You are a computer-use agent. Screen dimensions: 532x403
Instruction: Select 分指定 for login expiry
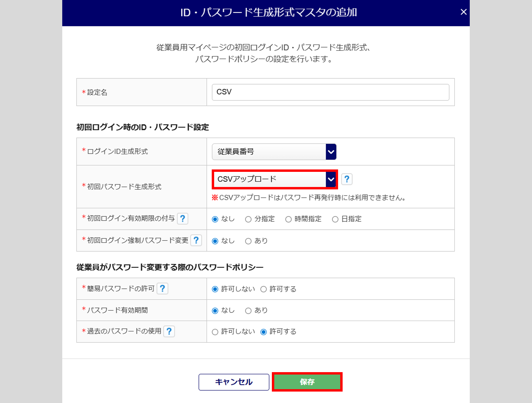(248, 219)
